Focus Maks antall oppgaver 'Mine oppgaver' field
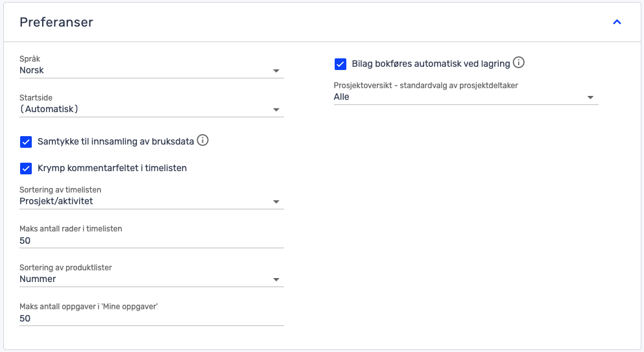644x352 pixels. [152, 319]
